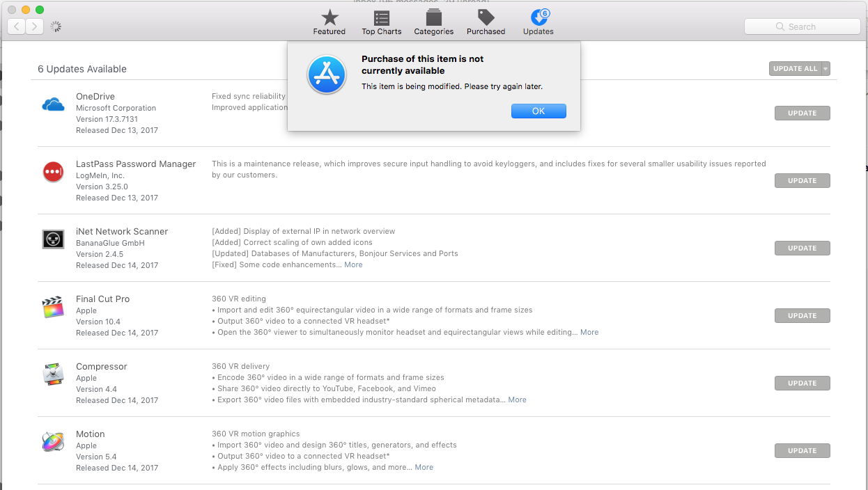Update the LastPass Password Manager app

[x=802, y=181]
